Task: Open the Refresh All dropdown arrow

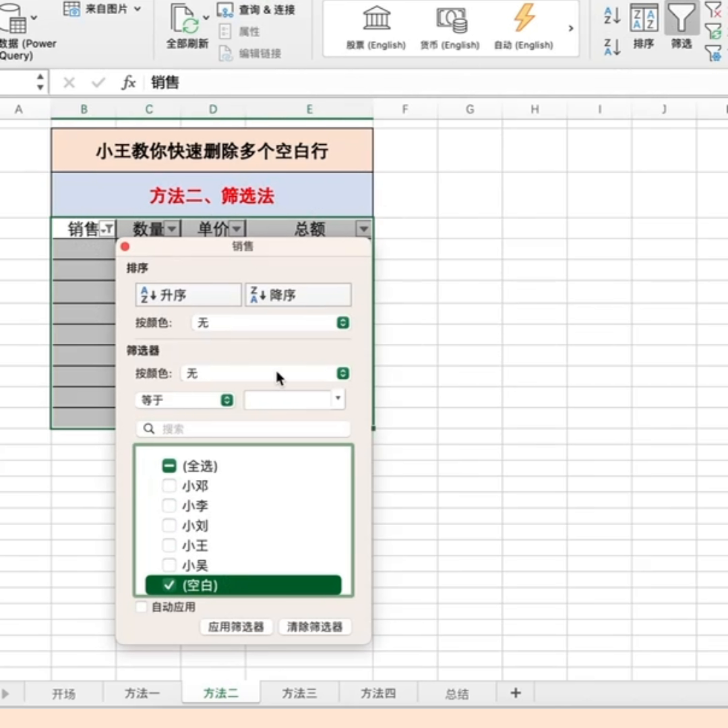Action: tap(206, 18)
